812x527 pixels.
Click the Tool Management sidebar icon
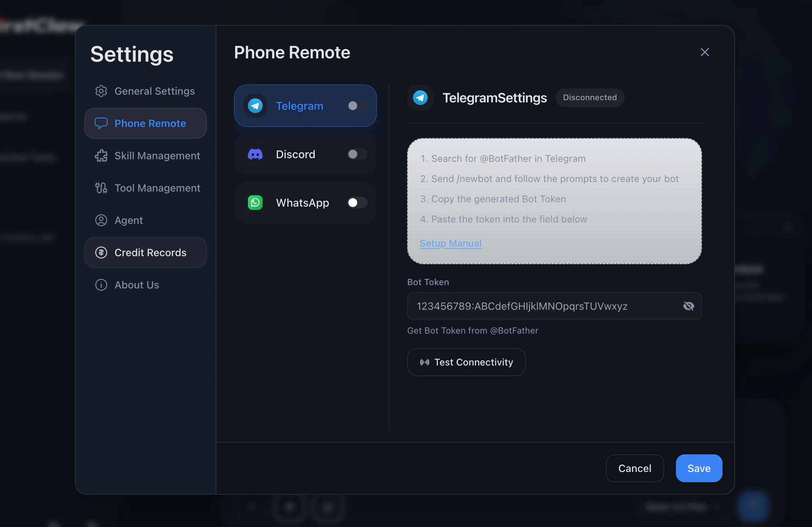(x=101, y=188)
